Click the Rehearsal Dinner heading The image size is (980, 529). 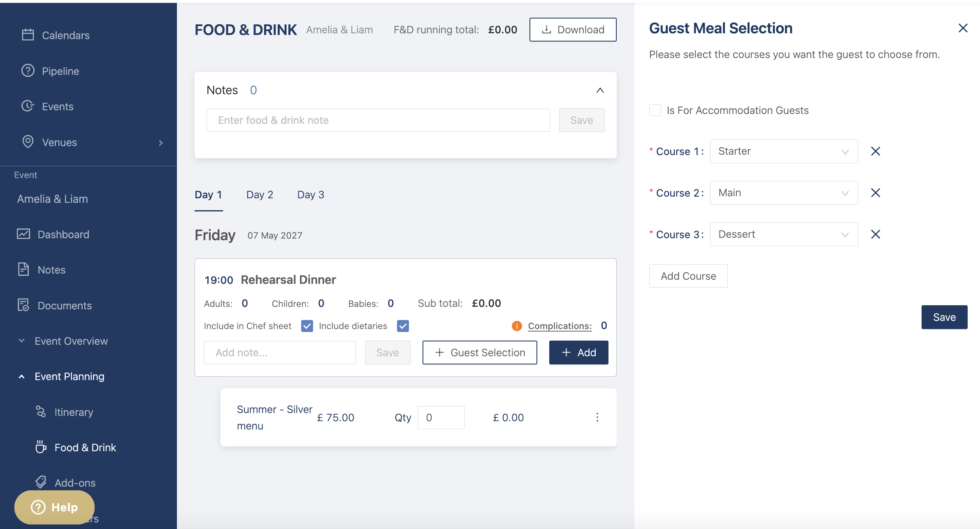[x=288, y=280]
